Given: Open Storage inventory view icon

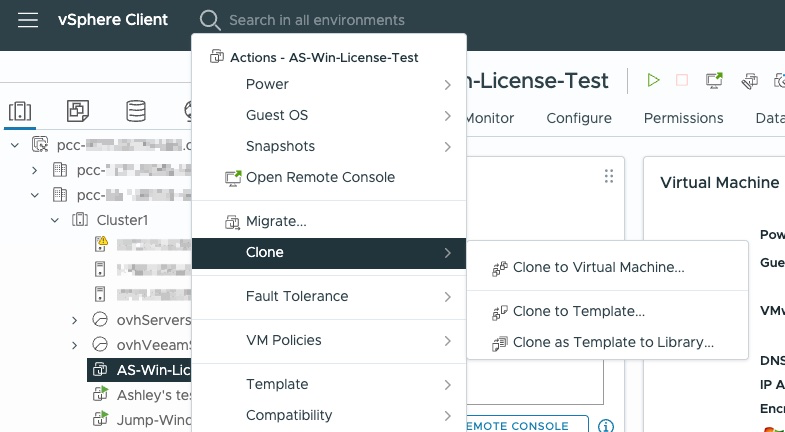Looking at the screenshot, I should point(136,111).
